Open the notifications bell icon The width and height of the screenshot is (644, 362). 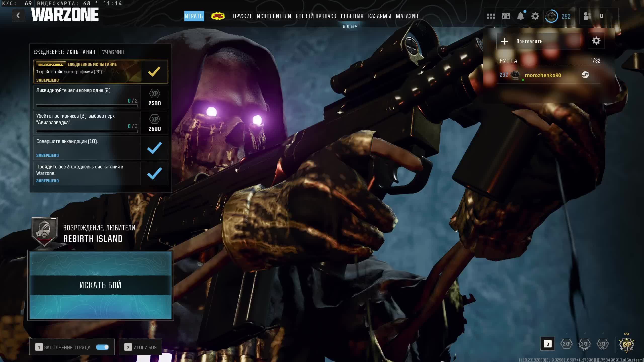pyautogui.click(x=520, y=16)
